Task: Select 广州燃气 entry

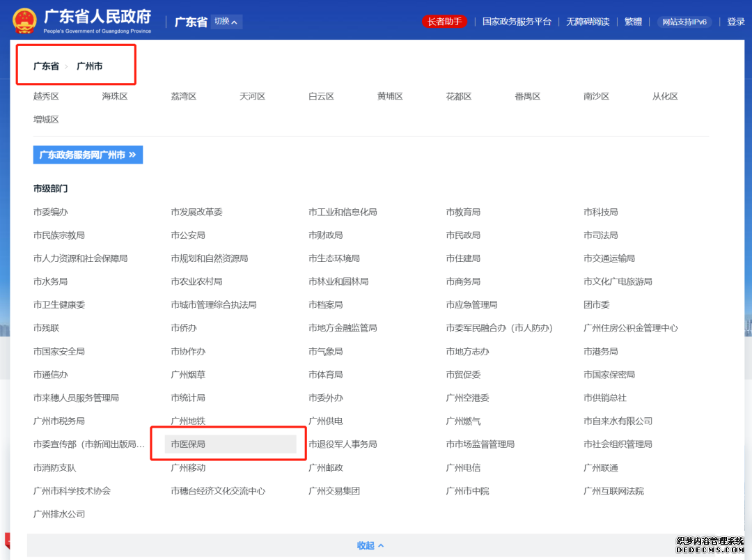Action: [x=463, y=421]
